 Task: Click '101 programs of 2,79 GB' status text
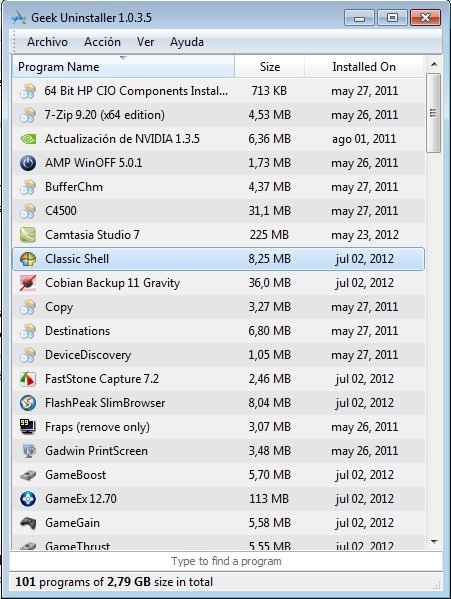click(114, 582)
